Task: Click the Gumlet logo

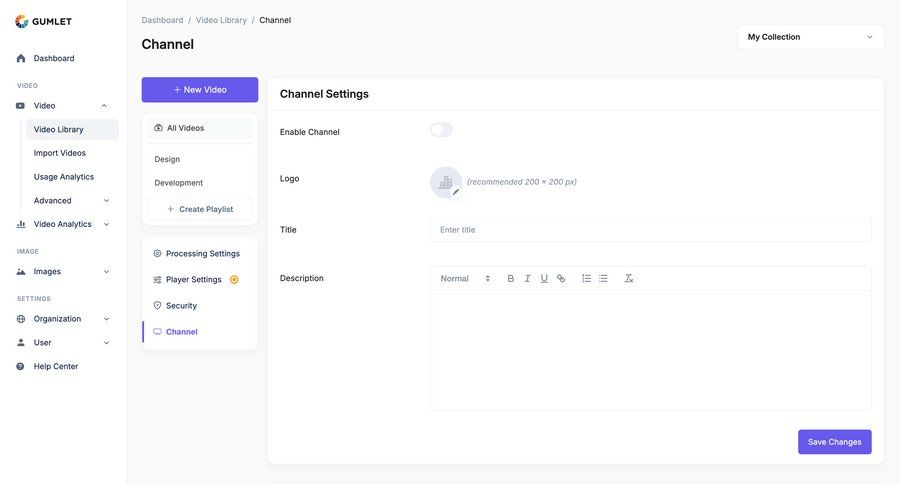Action: point(43,21)
